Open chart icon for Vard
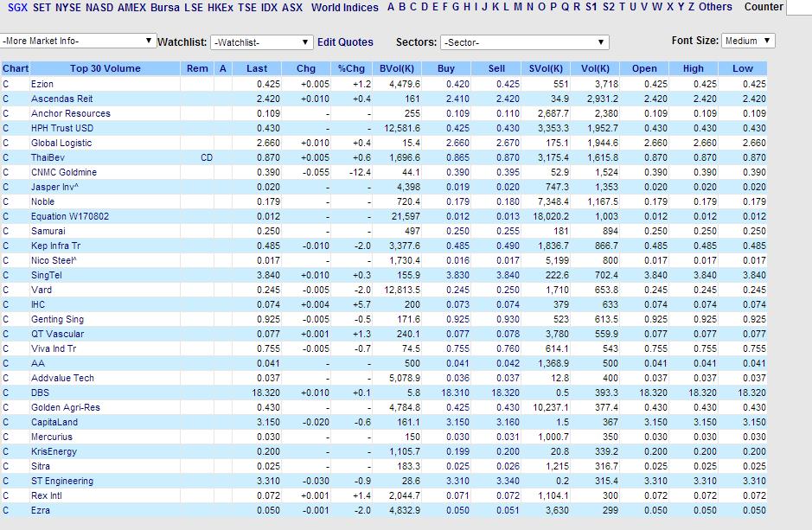The image size is (812, 530). tap(6, 290)
